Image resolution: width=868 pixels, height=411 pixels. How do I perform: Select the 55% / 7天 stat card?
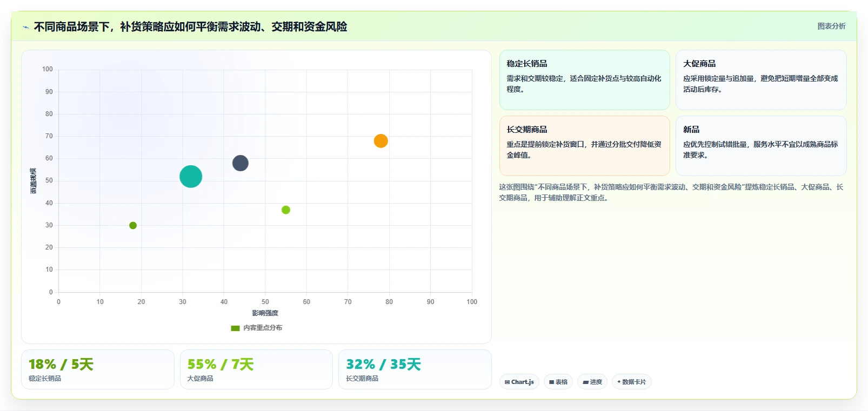[256, 369]
